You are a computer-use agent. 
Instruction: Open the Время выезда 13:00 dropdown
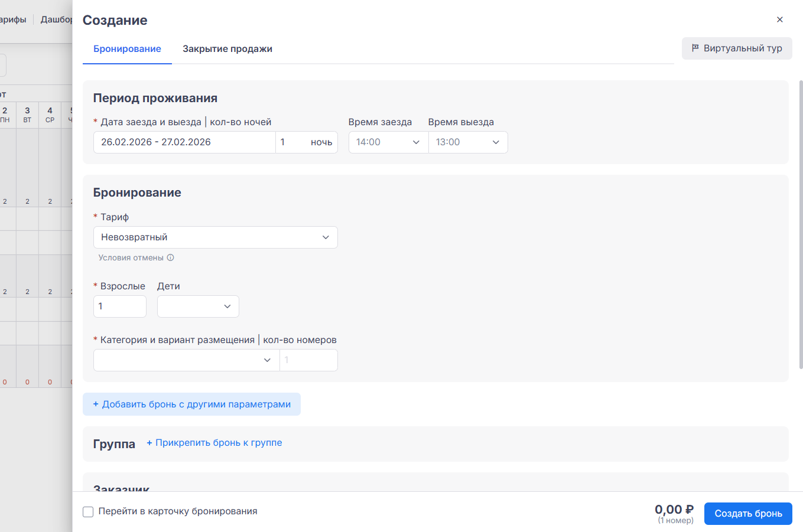click(x=467, y=142)
